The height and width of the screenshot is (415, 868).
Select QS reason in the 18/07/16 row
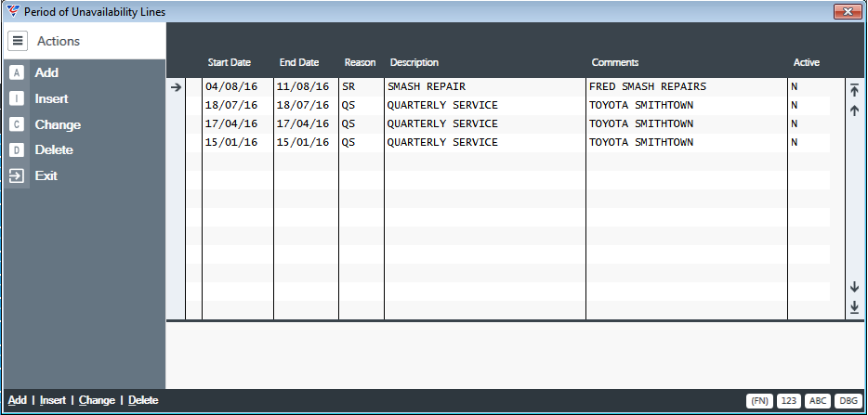click(349, 105)
